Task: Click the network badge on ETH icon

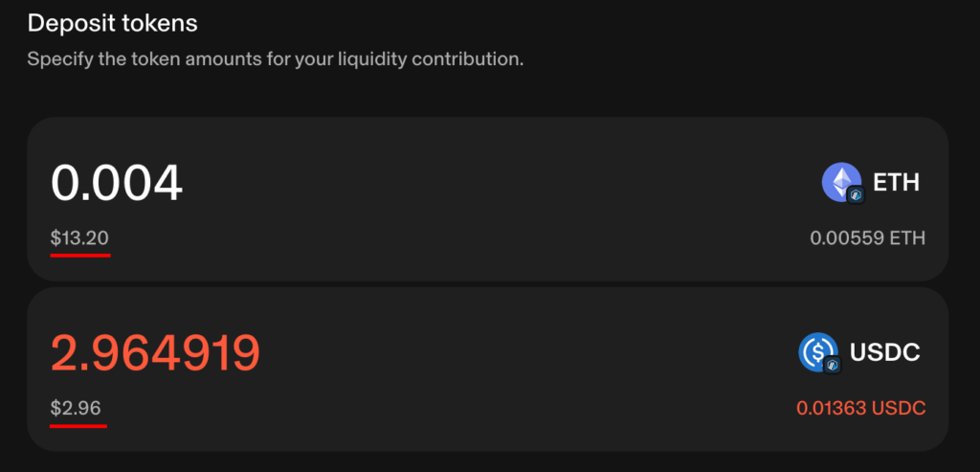Action: tap(856, 194)
